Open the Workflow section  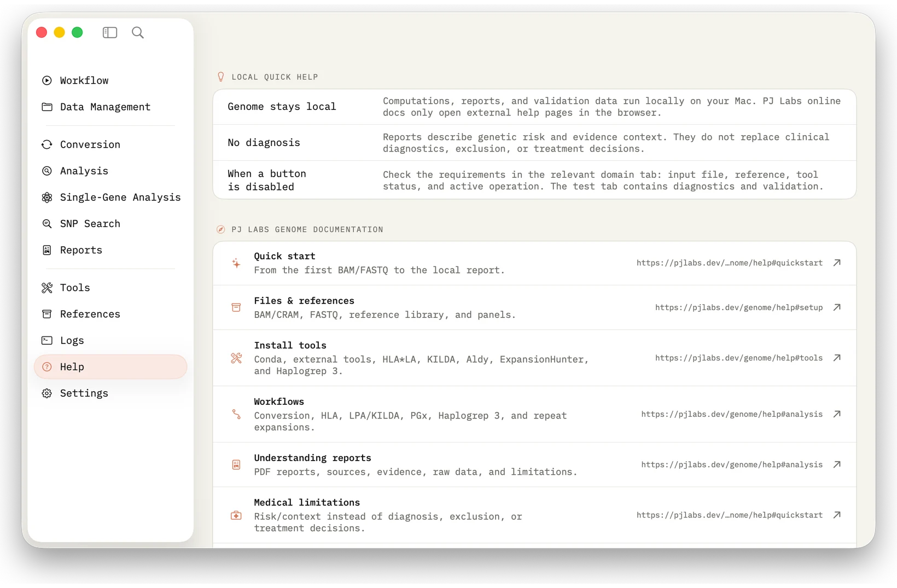110,80
